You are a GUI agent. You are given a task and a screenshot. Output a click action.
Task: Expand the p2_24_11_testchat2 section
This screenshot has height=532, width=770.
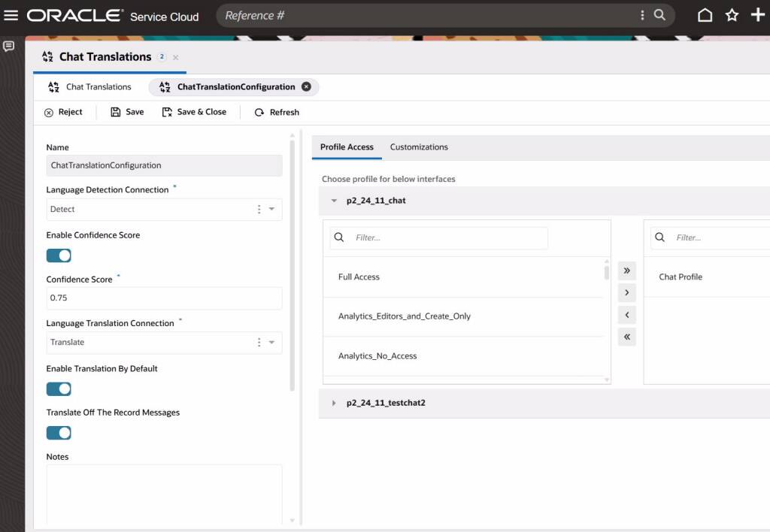(x=335, y=404)
